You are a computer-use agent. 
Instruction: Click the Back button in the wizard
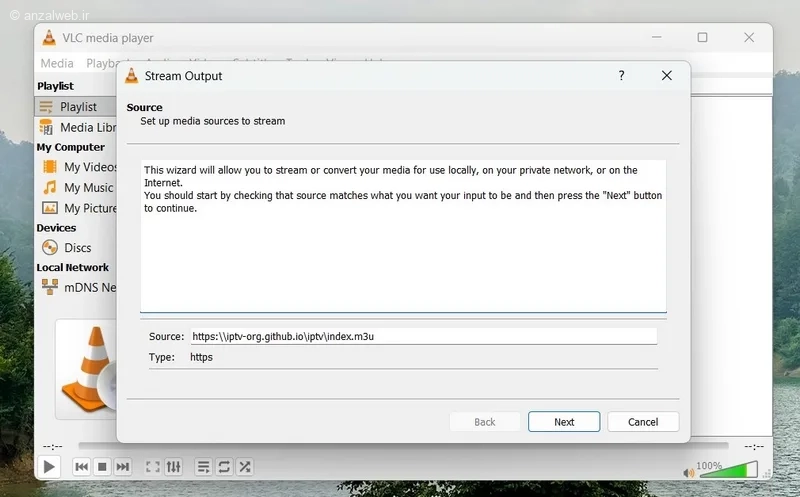pyautogui.click(x=485, y=421)
